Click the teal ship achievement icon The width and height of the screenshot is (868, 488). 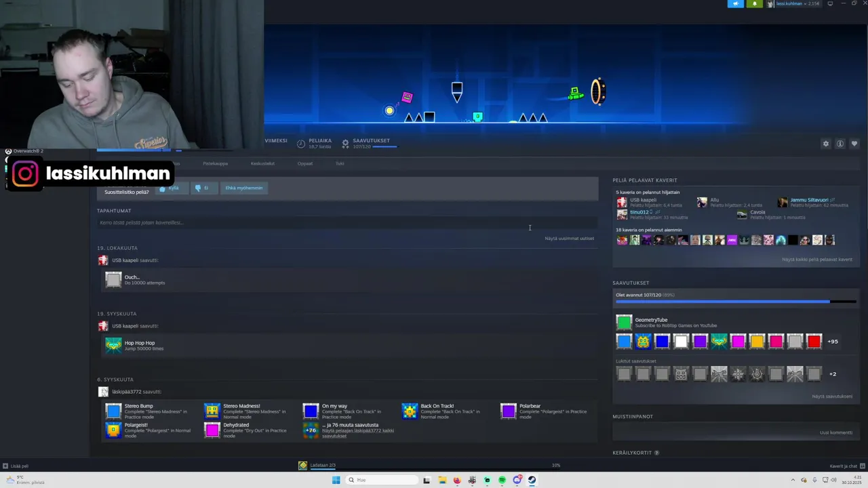[x=719, y=342]
